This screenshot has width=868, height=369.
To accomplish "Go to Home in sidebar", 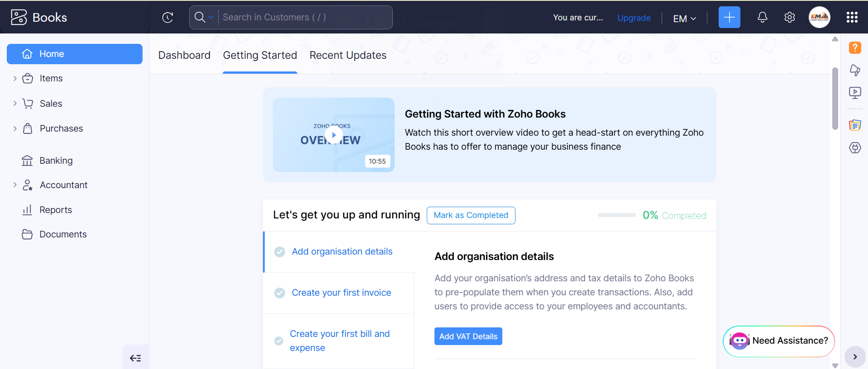I will [x=75, y=54].
